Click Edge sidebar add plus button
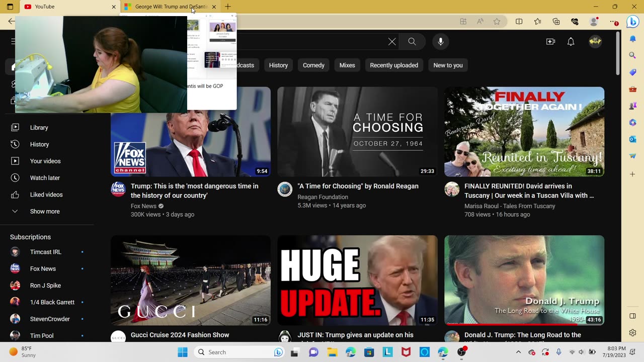This screenshot has width=644, height=362. 632,174
